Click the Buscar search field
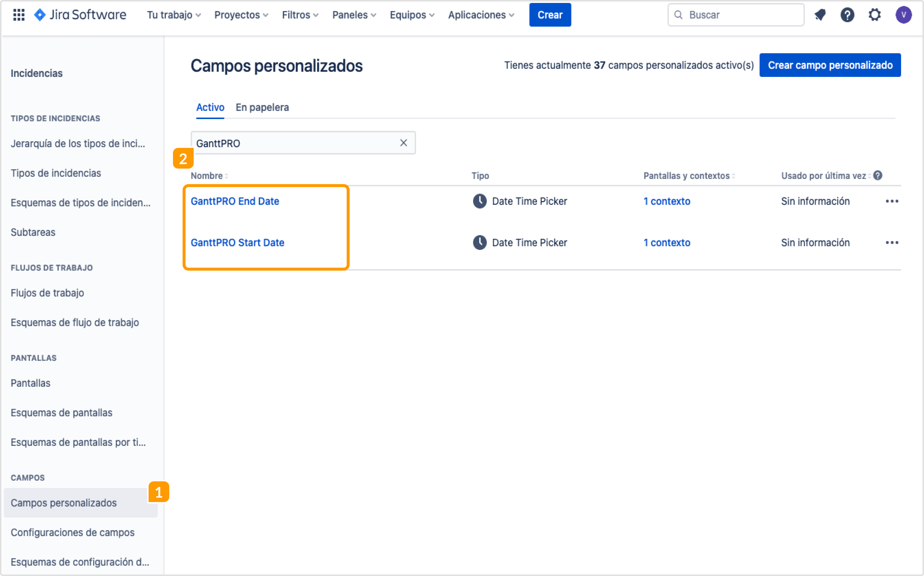Screen dimensions: 924x576 pos(736,15)
